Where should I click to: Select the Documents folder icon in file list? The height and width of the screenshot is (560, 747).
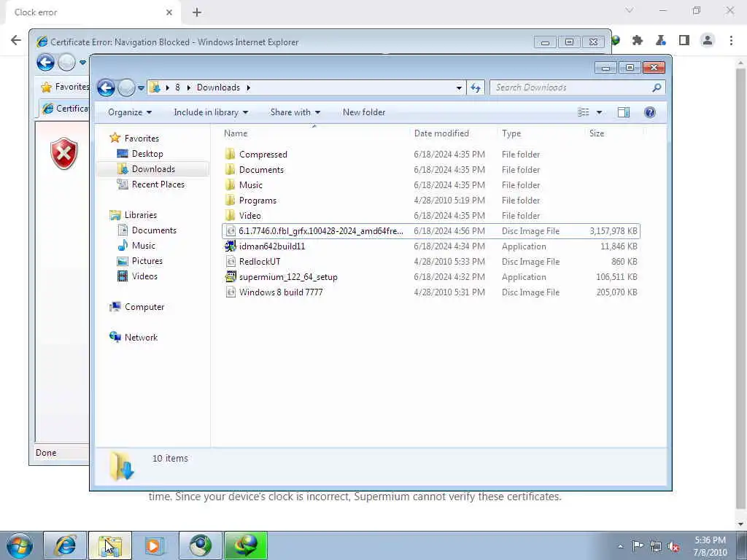231,169
